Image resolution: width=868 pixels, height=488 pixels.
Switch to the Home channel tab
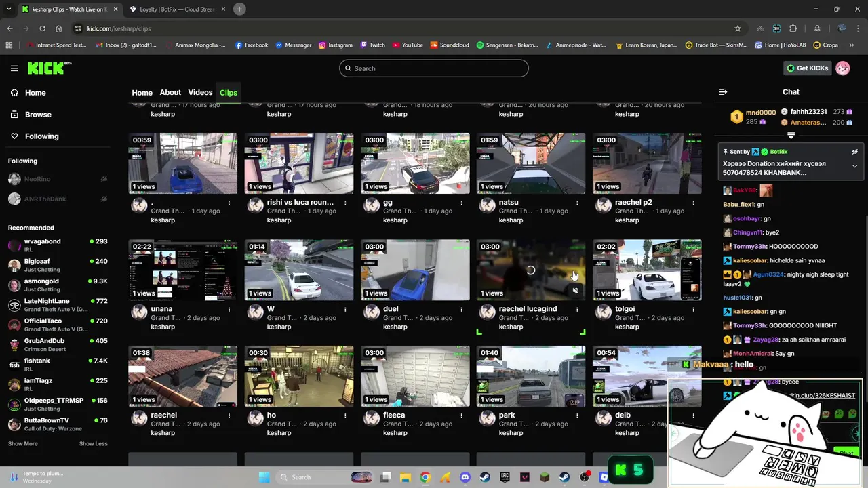pyautogui.click(x=142, y=93)
